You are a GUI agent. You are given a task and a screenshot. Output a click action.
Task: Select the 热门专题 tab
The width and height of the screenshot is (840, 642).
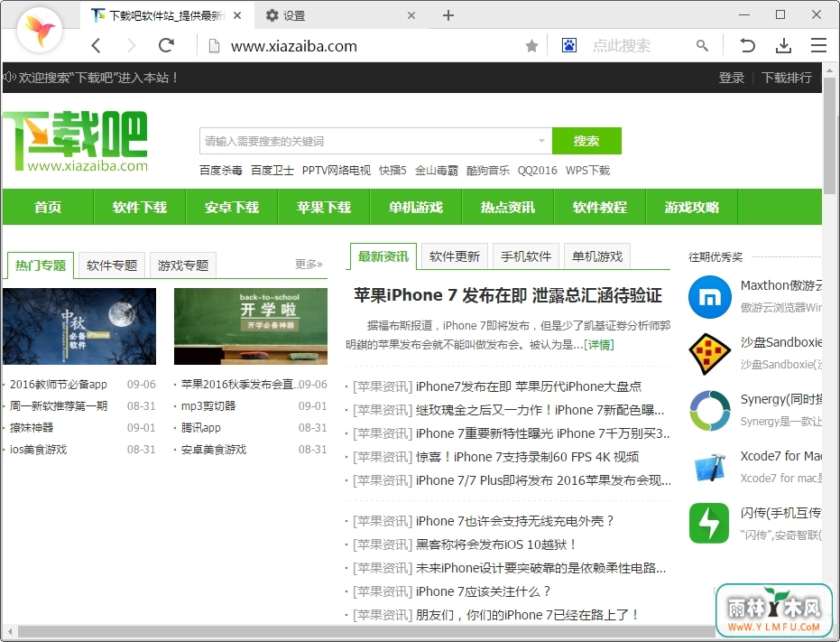point(41,265)
